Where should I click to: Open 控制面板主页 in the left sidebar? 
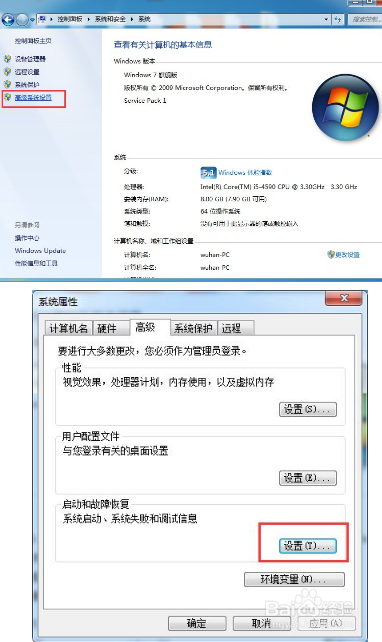coord(33,41)
